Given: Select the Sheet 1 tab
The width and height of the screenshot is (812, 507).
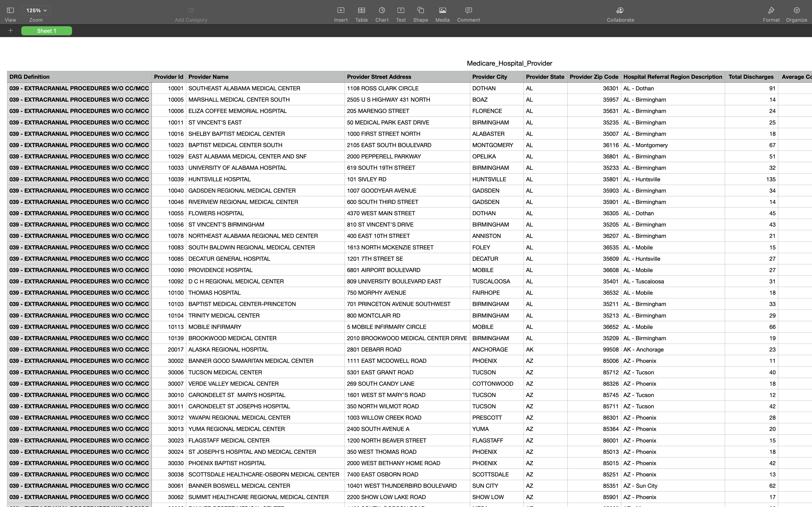Looking at the screenshot, I should (47, 31).
